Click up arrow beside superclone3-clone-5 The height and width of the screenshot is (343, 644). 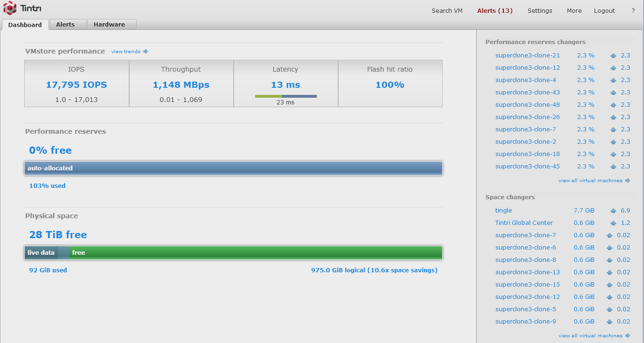point(609,309)
